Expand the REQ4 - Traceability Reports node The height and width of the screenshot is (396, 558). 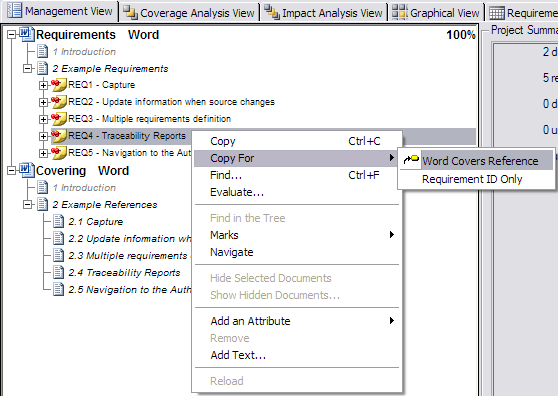coord(43,136)
